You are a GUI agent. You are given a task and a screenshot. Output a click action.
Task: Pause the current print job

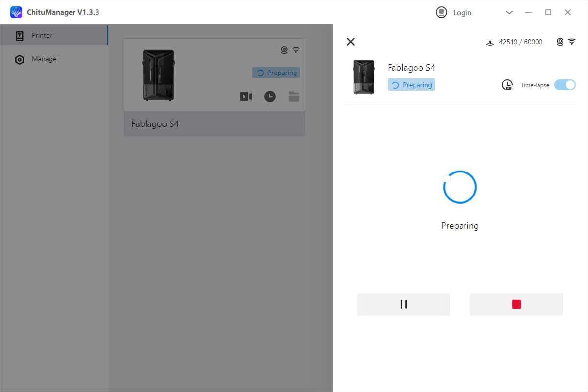(x=404, y=304)
